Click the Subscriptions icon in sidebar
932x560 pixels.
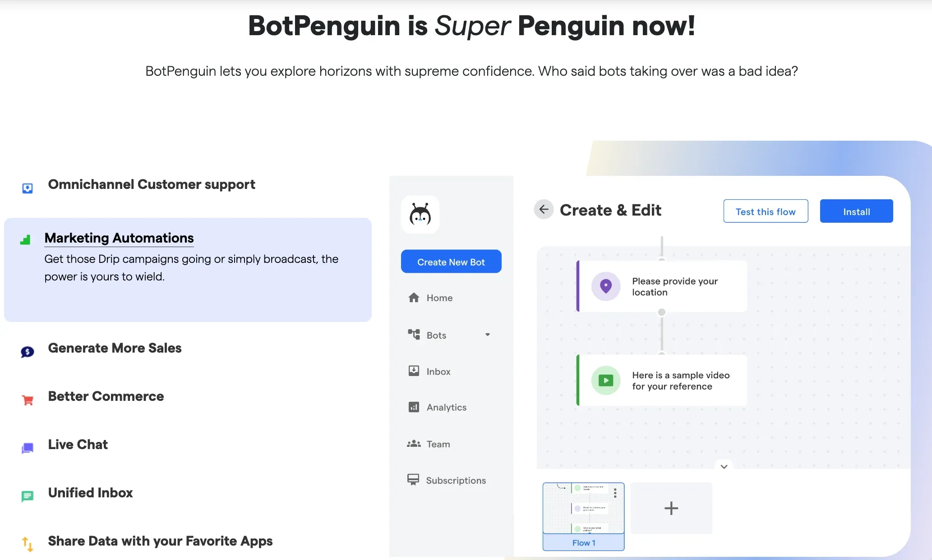[413, 480]
